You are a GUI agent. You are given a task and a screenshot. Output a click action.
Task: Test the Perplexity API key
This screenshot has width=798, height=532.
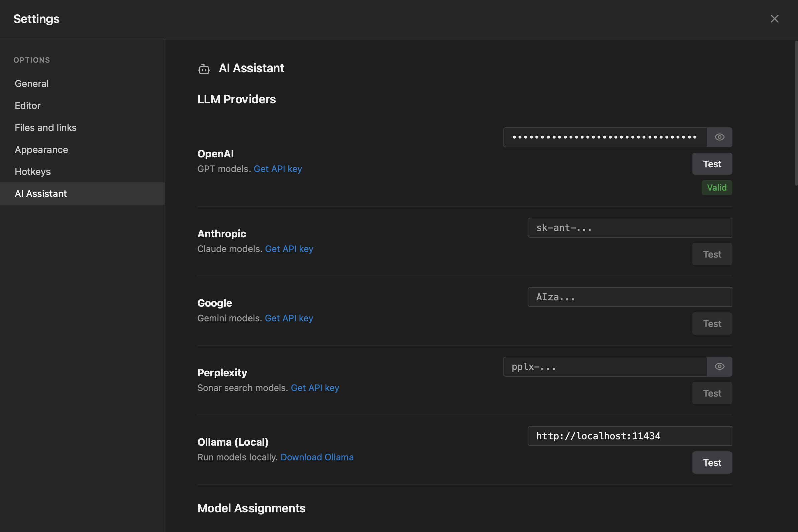tap(712, 393)
